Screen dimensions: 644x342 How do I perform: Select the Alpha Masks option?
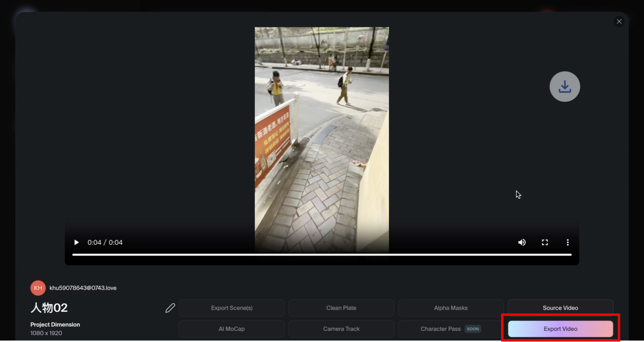pos(450,308)
